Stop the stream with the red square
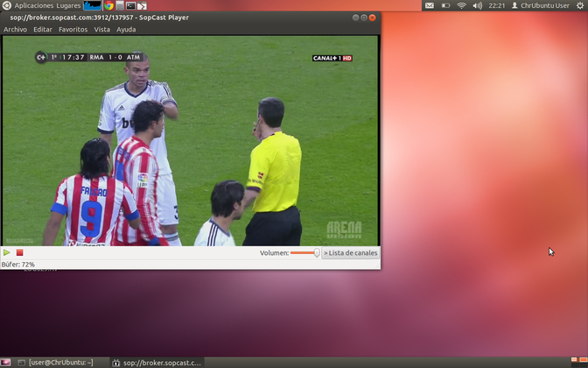Image resolution: width=588 pixels, height=368 pixels. [19, 253]
